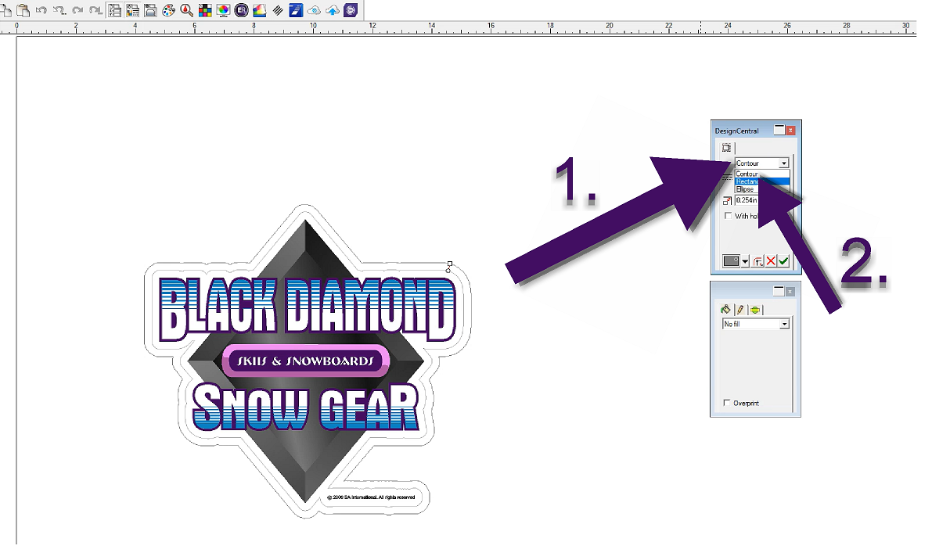Enable the 'With holes' checkbox
Image resolution: width=932 pixels, height=560 pixels.
[x=728, y=216]
